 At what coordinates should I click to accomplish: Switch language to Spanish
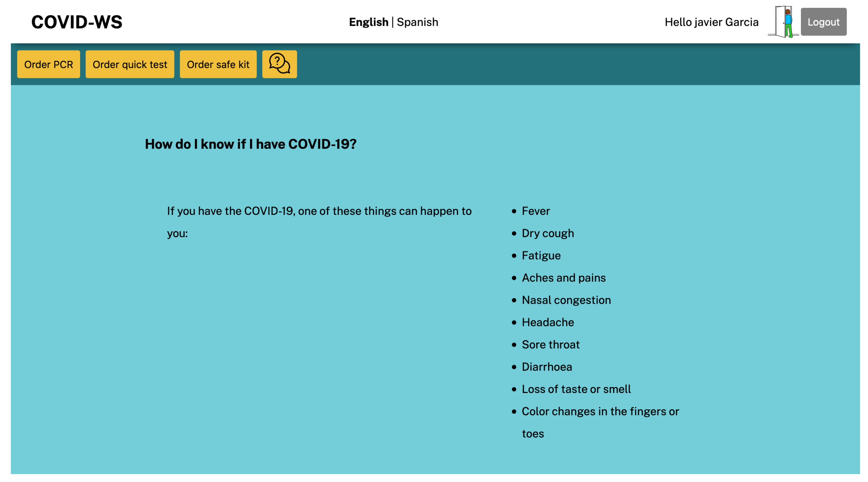[417, 22]
